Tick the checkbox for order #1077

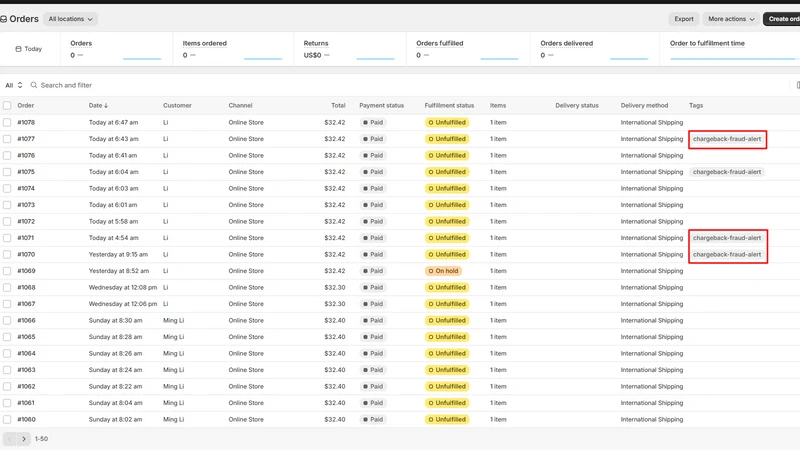pos(7,139)
